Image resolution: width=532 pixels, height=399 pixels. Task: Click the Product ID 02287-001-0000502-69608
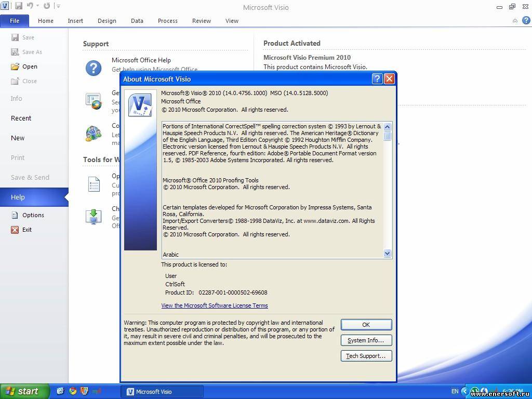tap(233, 292)
